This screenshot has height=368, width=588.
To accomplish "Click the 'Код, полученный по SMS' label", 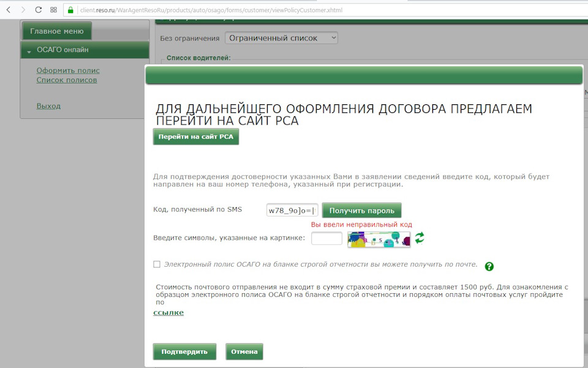I will coord(198,210).
